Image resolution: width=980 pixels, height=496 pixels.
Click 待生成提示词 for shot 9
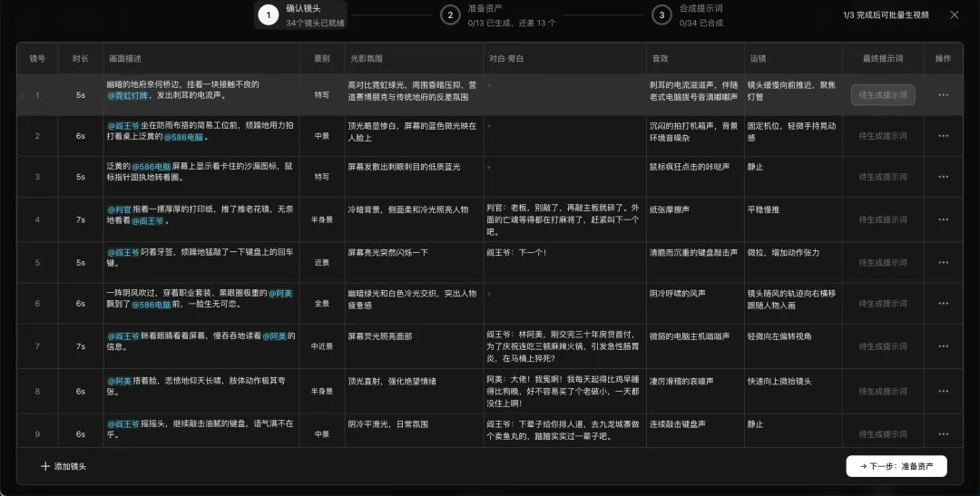click(x=883, y=433)
